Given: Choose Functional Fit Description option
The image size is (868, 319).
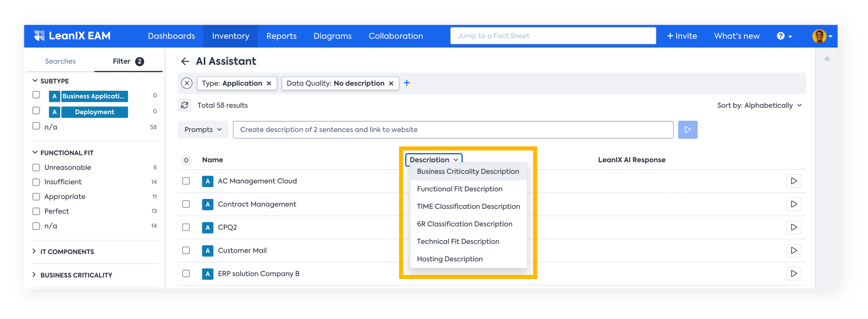Looking at the screenshot, I should click(x=468, y=189).
